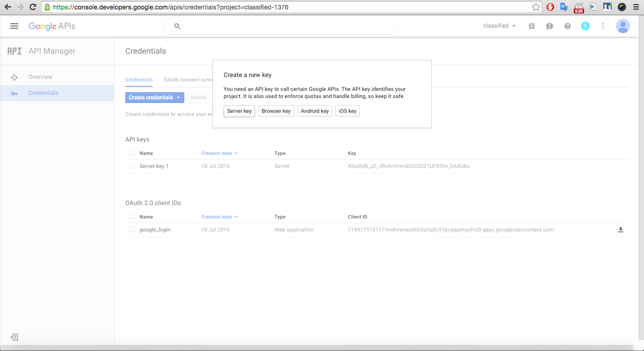Bookmark this page with the star icon

[536, 7]
